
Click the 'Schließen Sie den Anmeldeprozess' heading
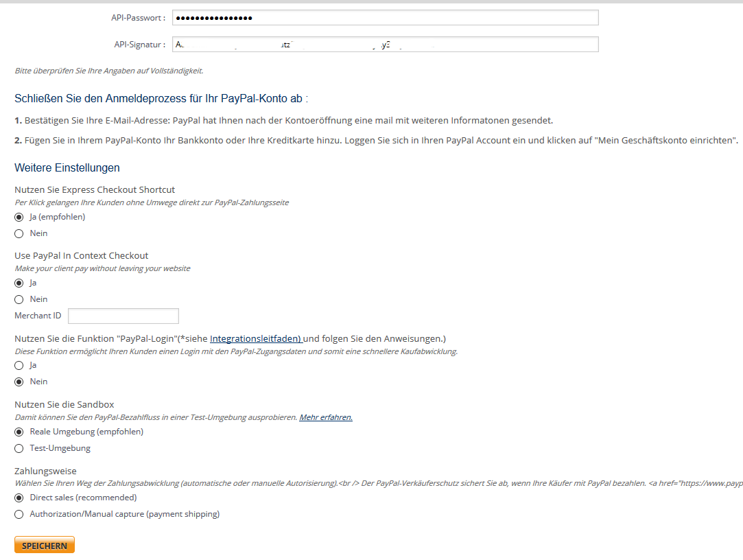point(161,99)
